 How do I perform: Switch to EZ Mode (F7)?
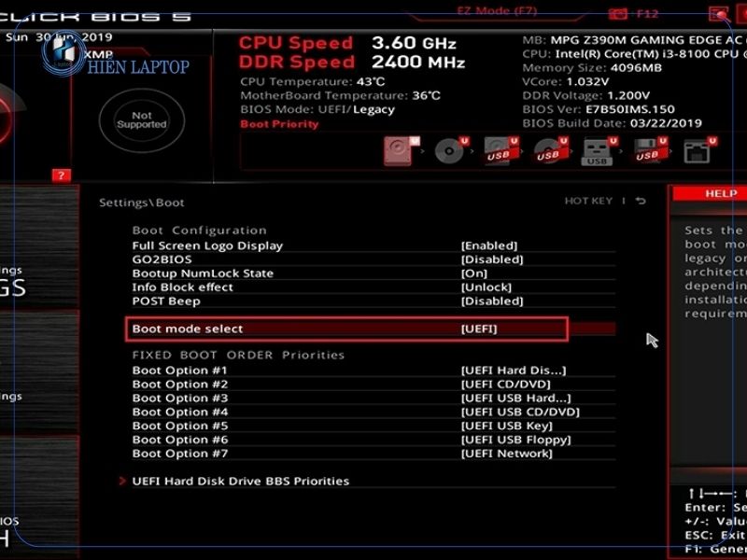tap(497, 11)
